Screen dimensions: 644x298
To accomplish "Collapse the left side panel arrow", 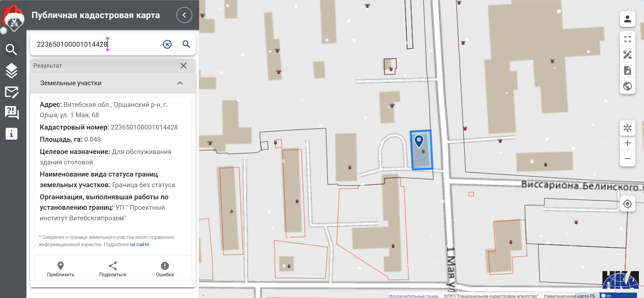I will 184,15.
